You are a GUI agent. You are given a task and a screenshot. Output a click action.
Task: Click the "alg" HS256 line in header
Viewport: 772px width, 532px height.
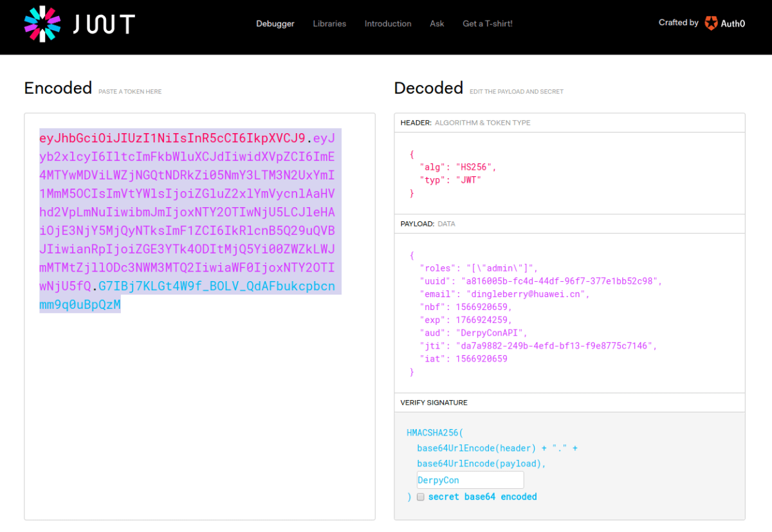[457, 167]
